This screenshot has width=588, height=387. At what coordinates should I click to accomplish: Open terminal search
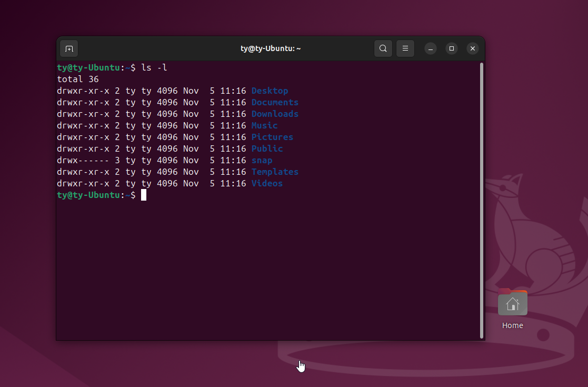point(383,48)
